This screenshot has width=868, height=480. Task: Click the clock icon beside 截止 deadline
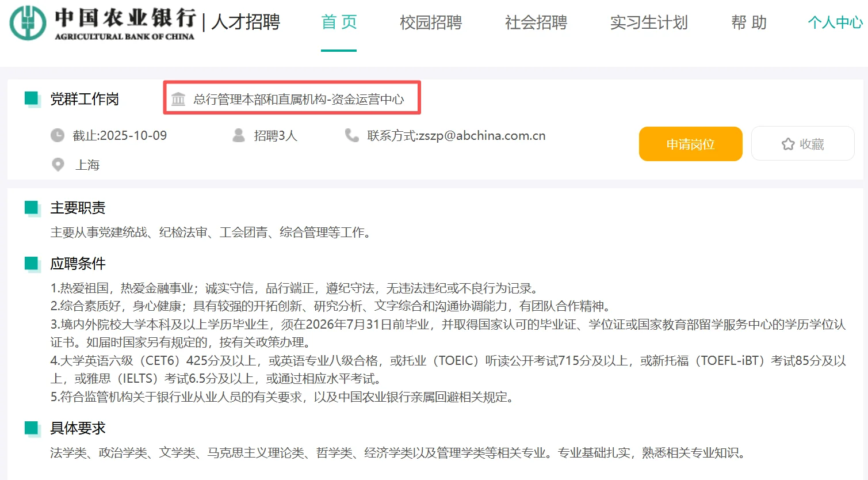(58, 136)
